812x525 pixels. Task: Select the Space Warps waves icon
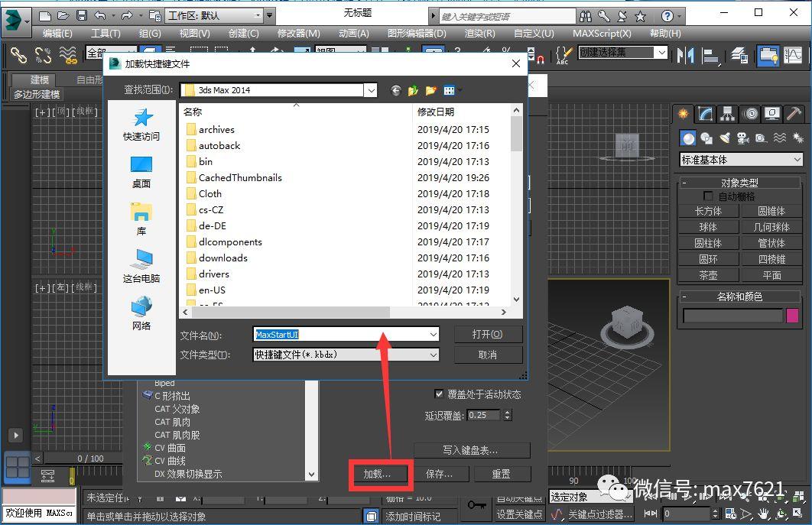tap(779, 138)
